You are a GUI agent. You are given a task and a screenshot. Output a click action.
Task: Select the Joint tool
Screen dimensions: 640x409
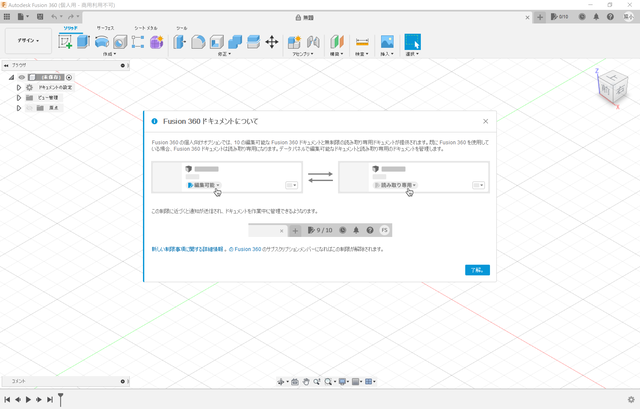tap(313, 42)
